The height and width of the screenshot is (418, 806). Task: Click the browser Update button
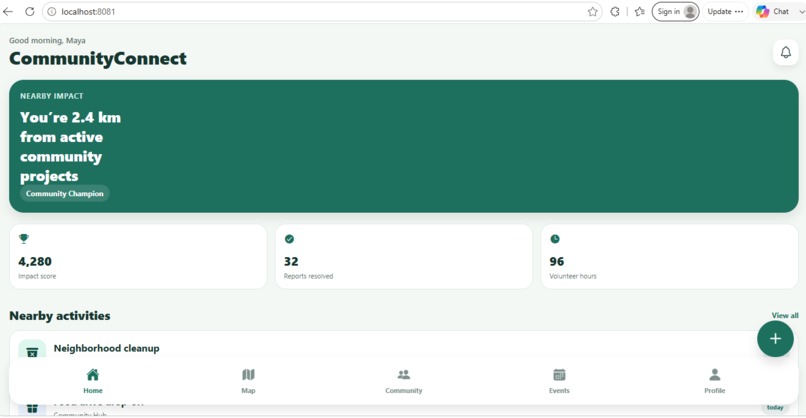(x=725, y=11)
